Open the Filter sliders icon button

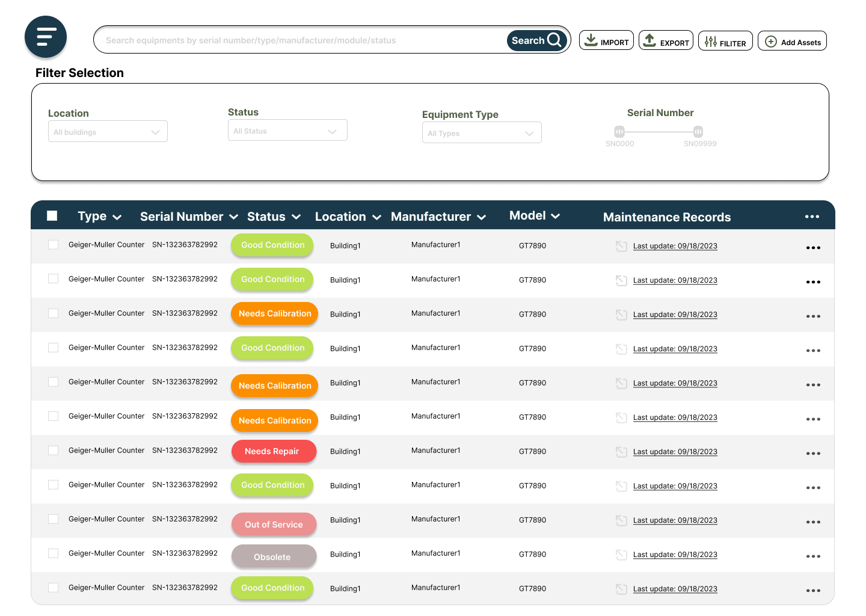click(x=725, y=41)
